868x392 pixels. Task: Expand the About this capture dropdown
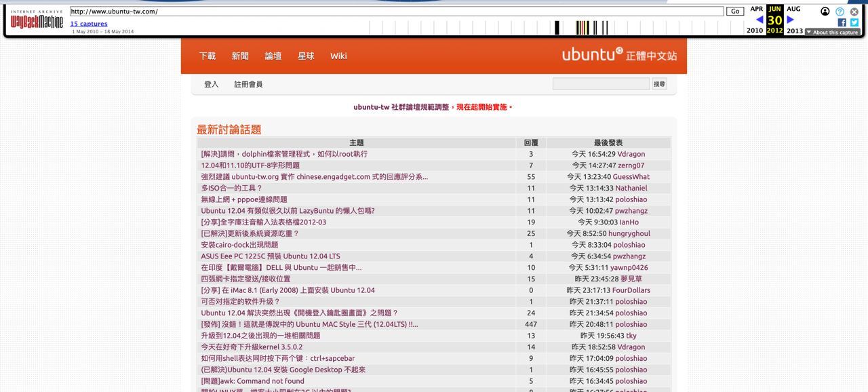pos(832,32)
